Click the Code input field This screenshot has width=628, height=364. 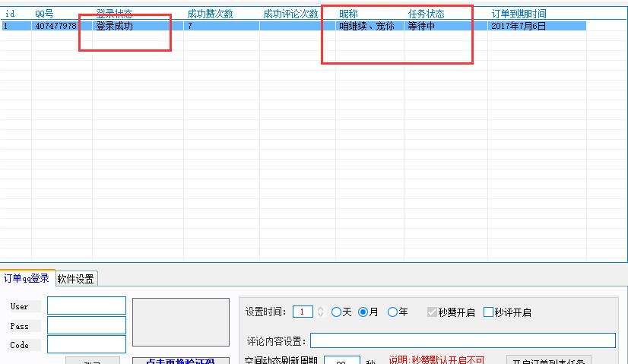pyautogui.click(x=86, y=345)
